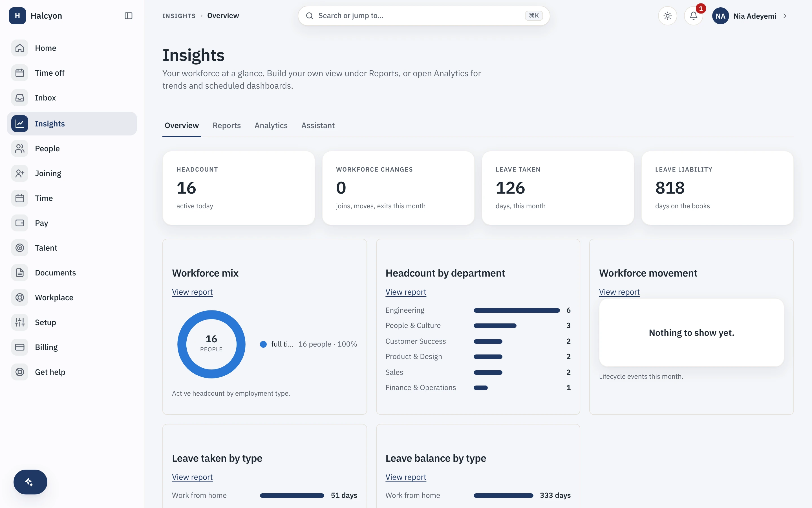Expand the Nia Adeyemi account chevron
The height and width of the screenshot is (508, 812).
tap(785, 16)
